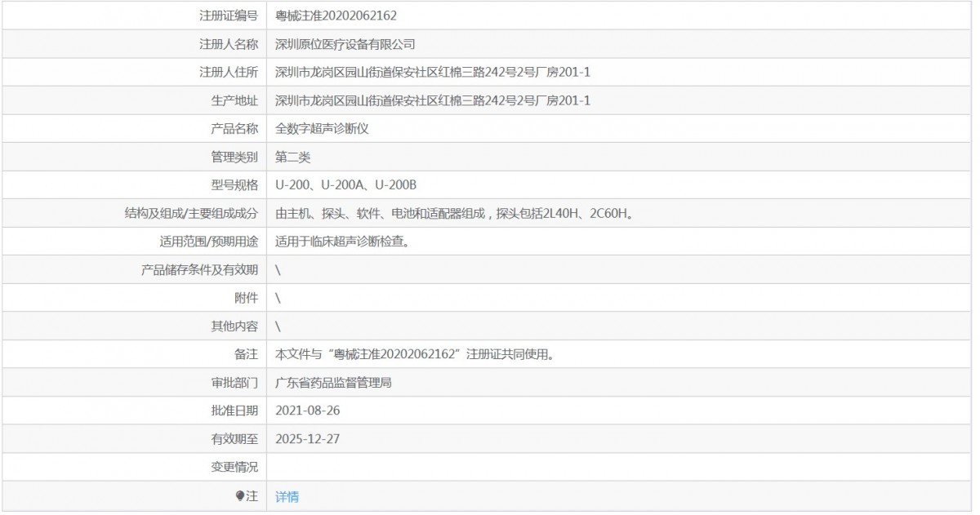The height and width of the screenshot is (515, 980).
Task: Click the 生产地址 address value
Action: click(x=433, y=100)
